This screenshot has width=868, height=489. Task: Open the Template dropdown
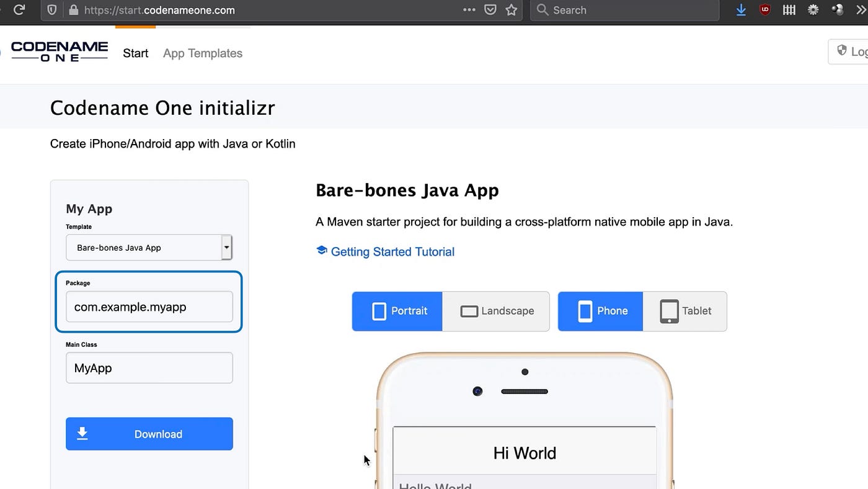[149, 247]
